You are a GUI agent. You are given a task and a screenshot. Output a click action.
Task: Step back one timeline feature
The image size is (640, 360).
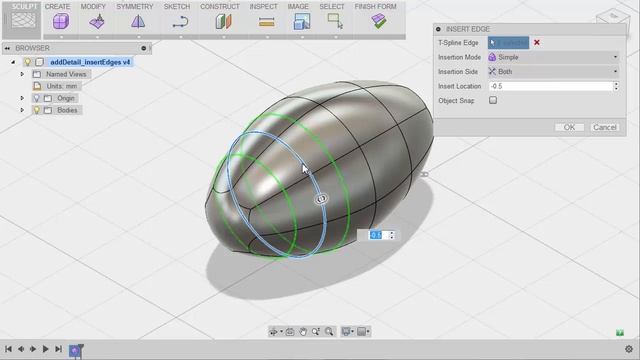tap(21, 349)
